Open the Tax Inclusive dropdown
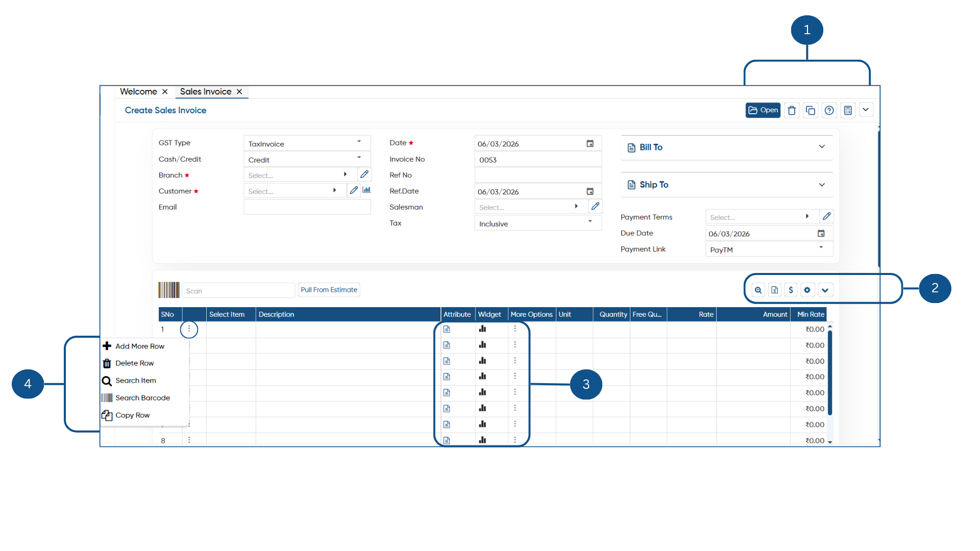 (538, 223)
